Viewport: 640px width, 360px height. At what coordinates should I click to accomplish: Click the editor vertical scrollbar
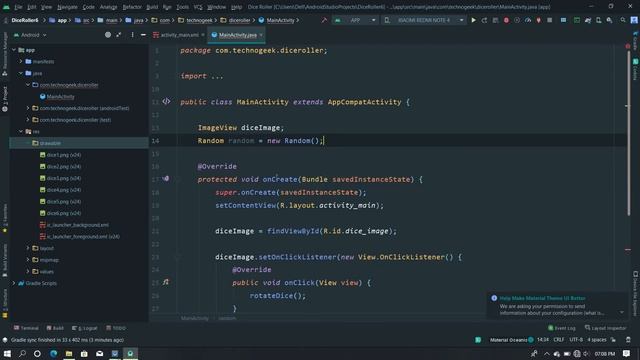coord(629,133)
